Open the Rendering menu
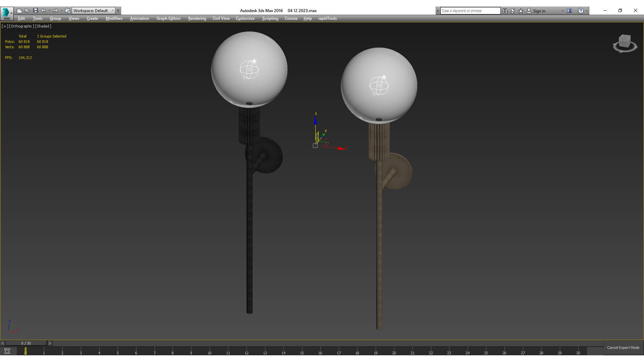 [x=197, y=18]
